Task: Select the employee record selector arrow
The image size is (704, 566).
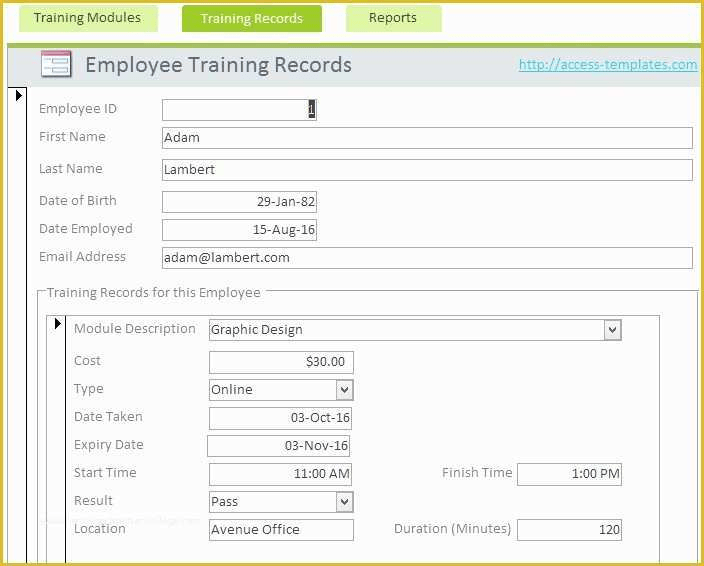Action: pyautogui.click(x=18, y=95)
